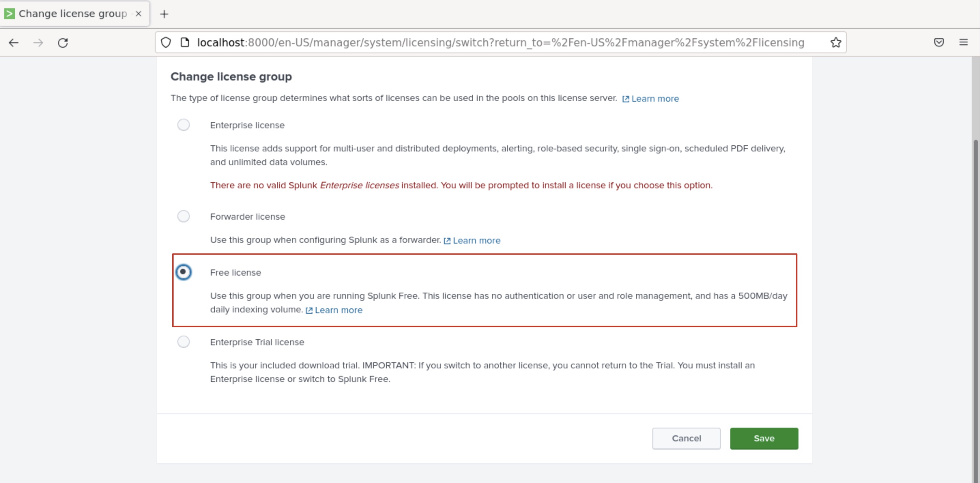
Task: Select the Enterprise license radio button
Action: click(183, 125)
